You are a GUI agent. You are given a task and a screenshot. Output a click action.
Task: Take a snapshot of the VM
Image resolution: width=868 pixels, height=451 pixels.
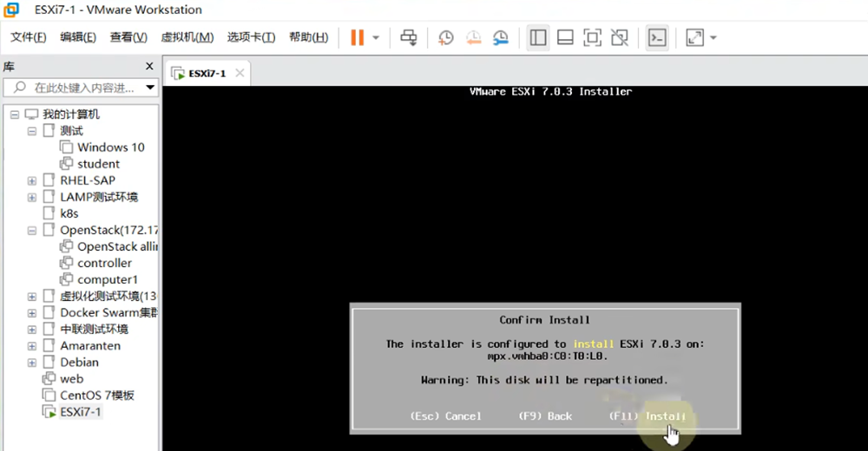[x=445, y=37]
